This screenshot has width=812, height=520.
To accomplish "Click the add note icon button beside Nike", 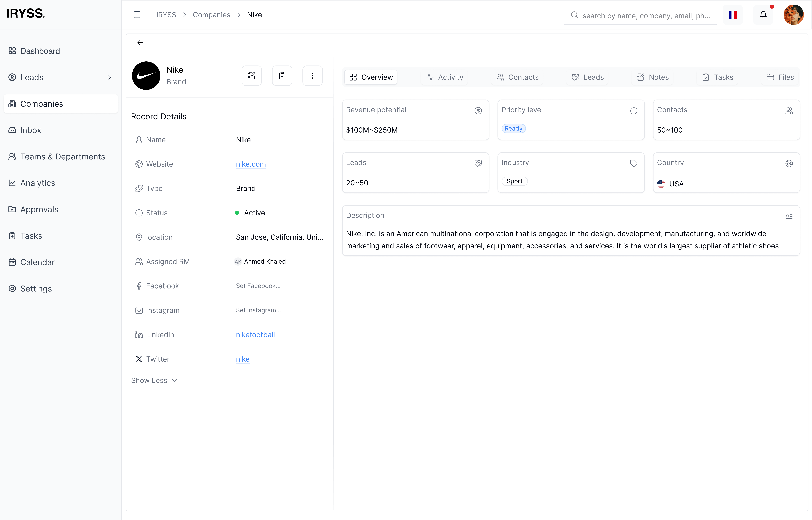I will tap(252, 76).
